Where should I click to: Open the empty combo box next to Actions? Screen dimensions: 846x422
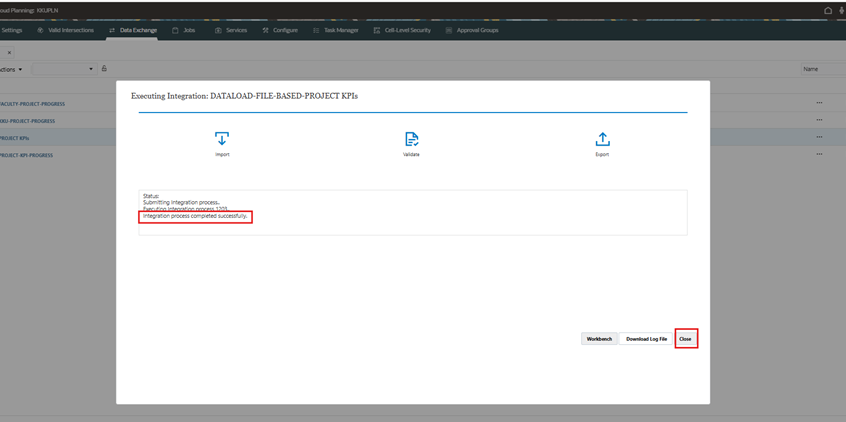(63, 69)
